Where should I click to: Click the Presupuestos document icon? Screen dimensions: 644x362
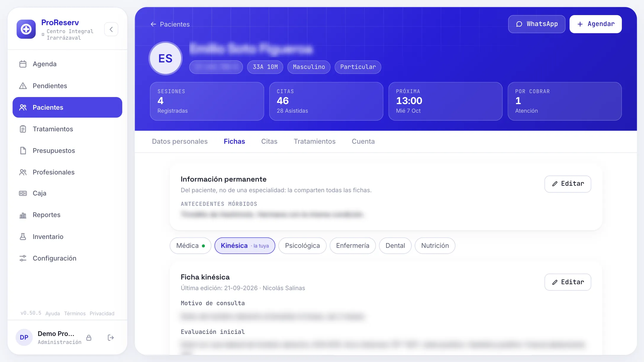[23, 151]
